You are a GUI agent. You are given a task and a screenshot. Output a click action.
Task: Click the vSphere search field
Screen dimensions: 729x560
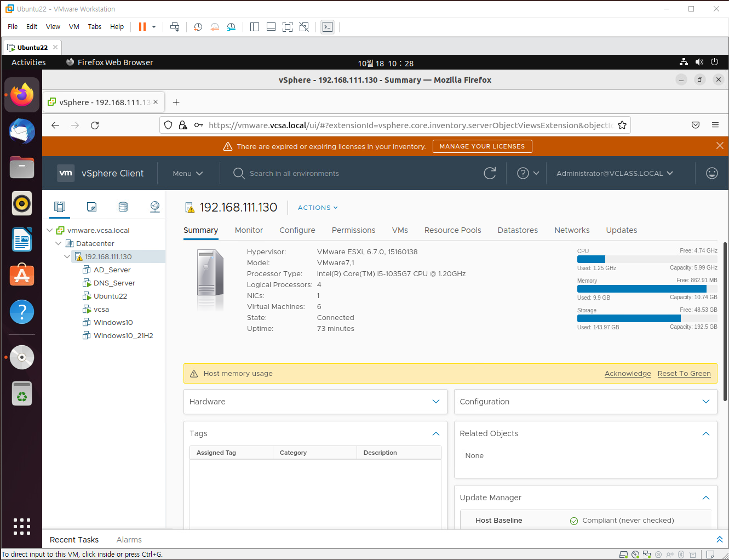[x=294, y=173]
